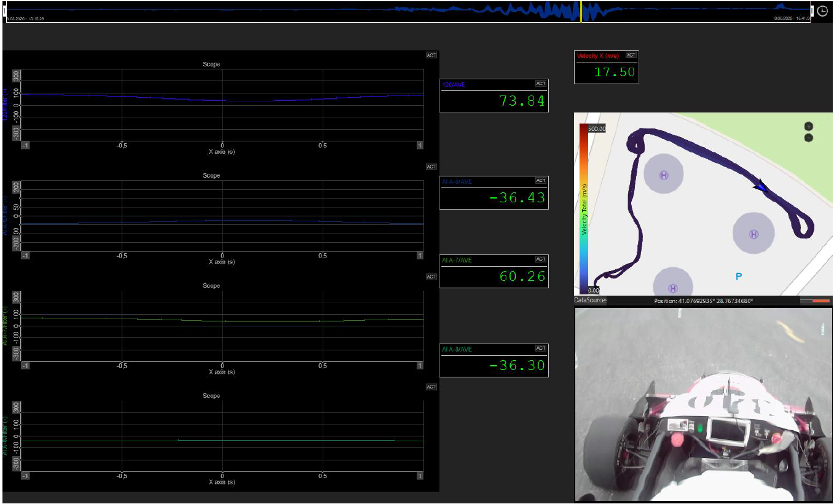This screenshot has height=504, width=834.
Task: Click the Position coordinates text below map
Action: pos(704,301)
